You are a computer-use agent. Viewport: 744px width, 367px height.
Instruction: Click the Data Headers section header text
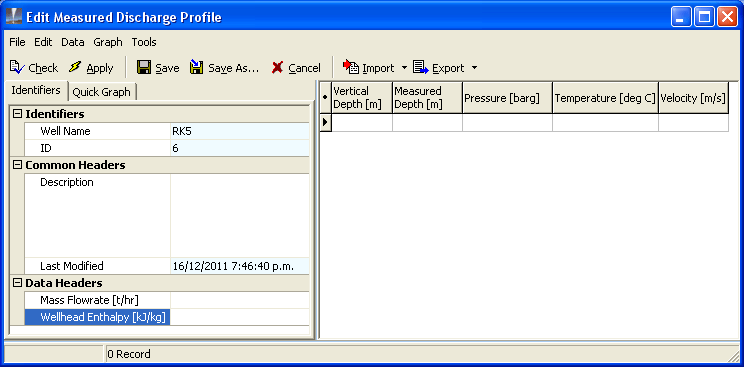point(64,283)
